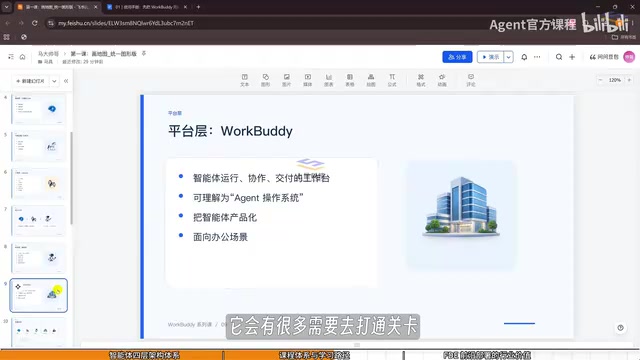Open the drawing tool beside 公式
The height and width of the screenshot is (360, 640).
(371, 80)
